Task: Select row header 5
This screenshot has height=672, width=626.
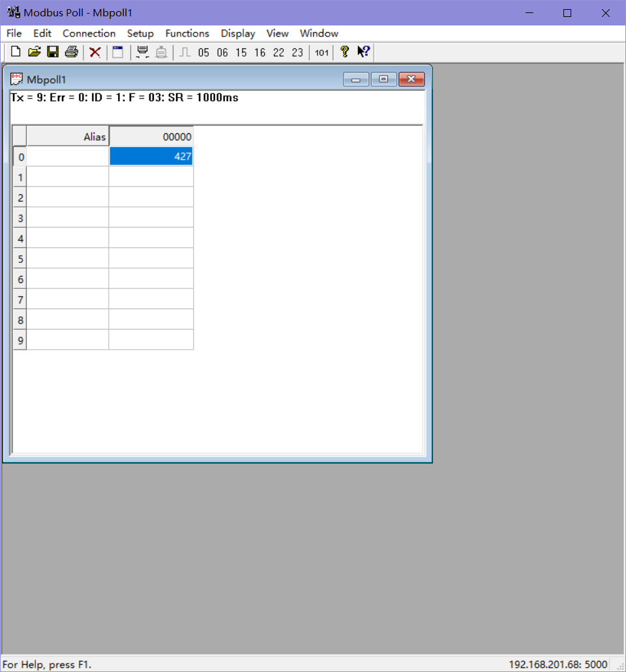Action: [x=20, y=258]
